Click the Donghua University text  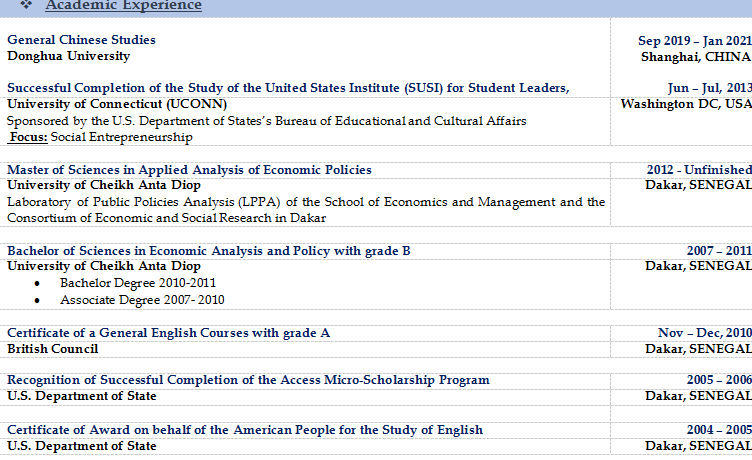[x=68, y=56]
